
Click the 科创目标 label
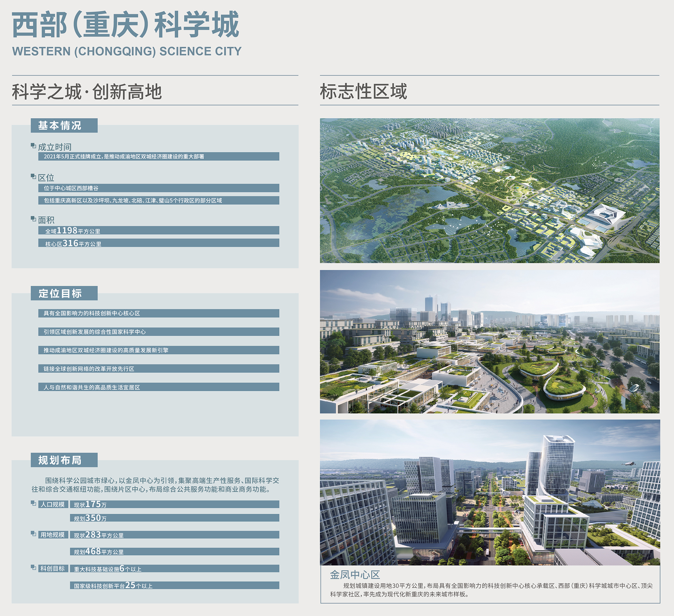pyautogui.click(x=53, y=568)
